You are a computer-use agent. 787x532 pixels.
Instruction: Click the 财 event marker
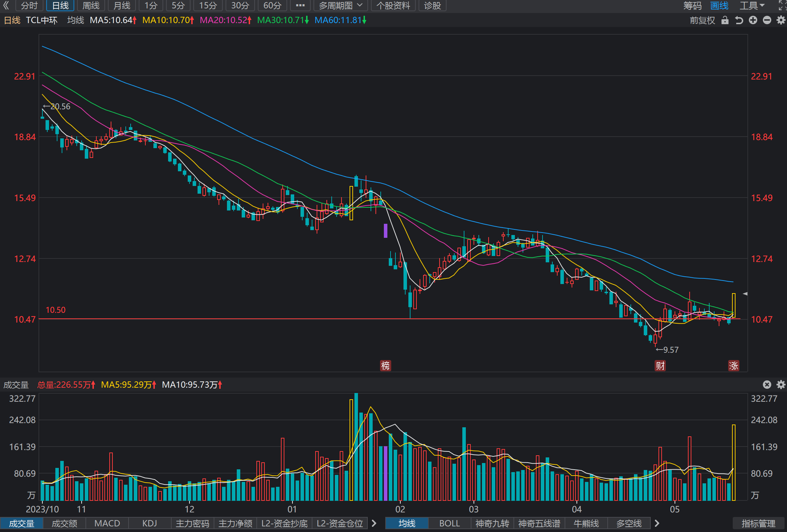click(660, 366)
